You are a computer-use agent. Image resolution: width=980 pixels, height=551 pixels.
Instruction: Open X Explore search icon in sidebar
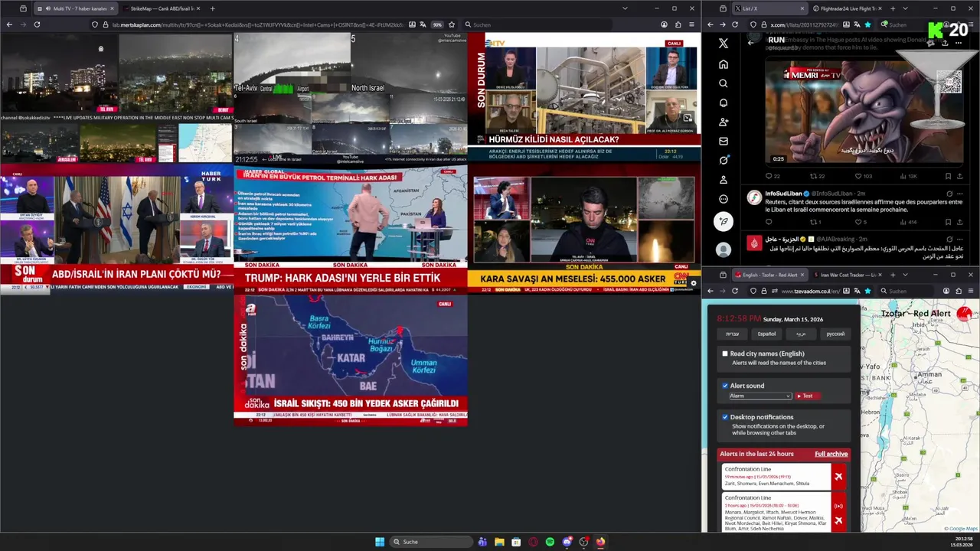(x=723, y=83)
